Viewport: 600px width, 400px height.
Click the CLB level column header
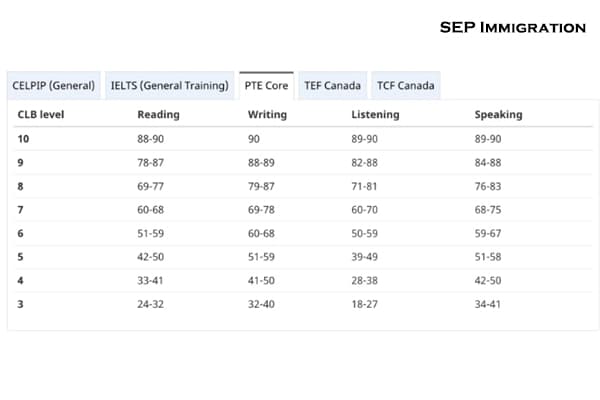[41, 115]
